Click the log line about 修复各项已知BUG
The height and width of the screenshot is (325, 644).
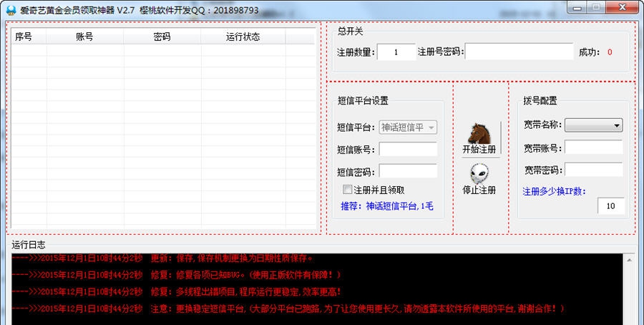pos(176,274)
